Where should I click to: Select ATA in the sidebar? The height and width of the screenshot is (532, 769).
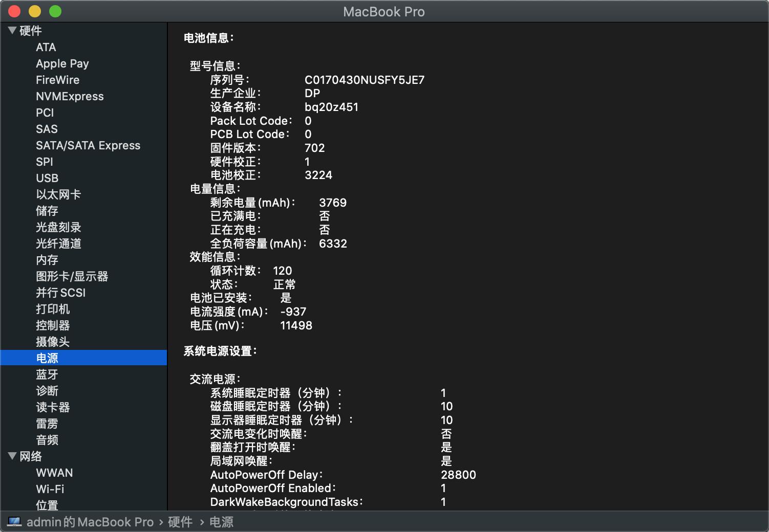coord(46,47)
